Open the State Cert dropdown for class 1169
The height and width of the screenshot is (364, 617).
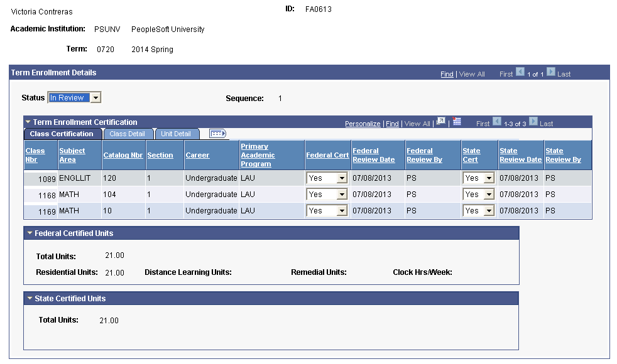(489, 210)
